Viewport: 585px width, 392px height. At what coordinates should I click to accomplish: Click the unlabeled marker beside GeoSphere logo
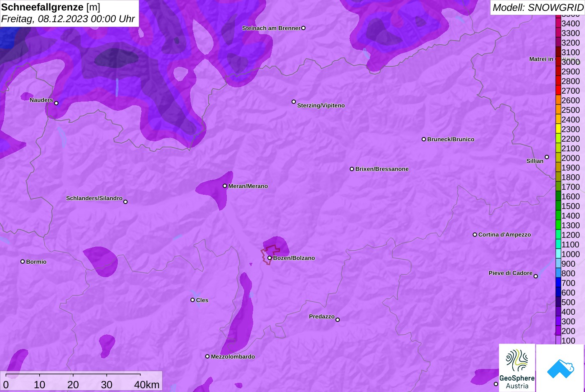pyautogui.click(x=496, y=384)
